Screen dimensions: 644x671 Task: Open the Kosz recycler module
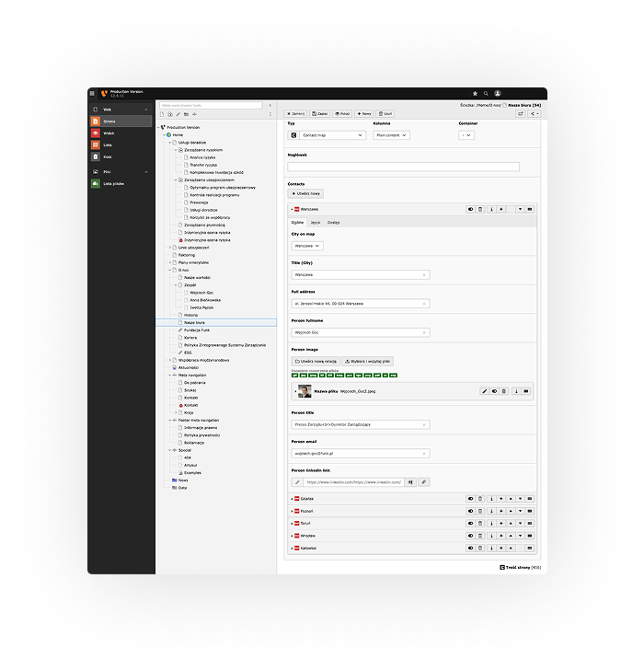click(x=108, y=156)
